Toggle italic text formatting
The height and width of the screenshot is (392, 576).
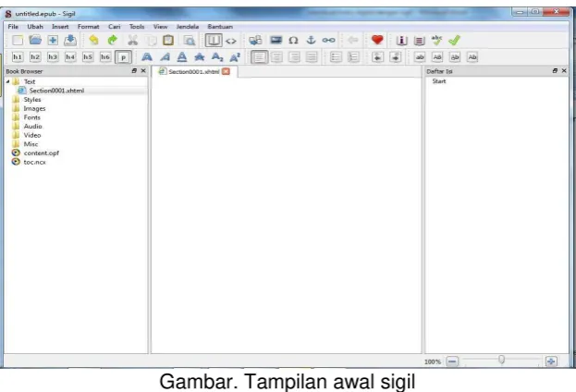[x=165, y=57]
